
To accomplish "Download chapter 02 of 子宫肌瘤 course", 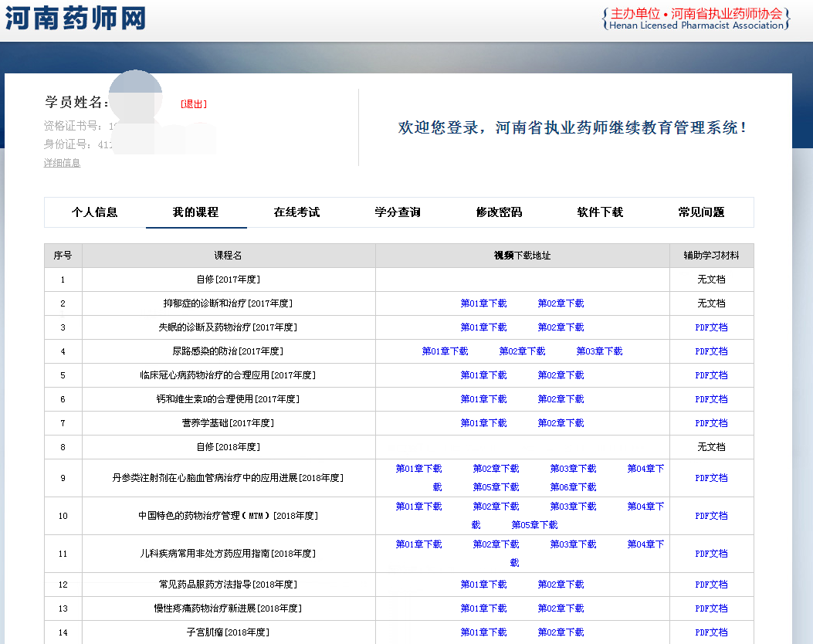I will (561, 632).
